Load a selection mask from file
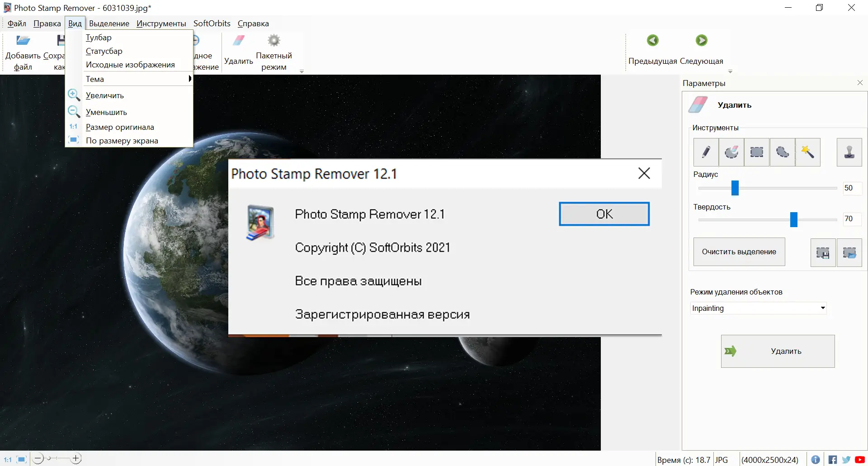Screen dimensions: 868x466 pyautogui.click(x=849, y=252)
